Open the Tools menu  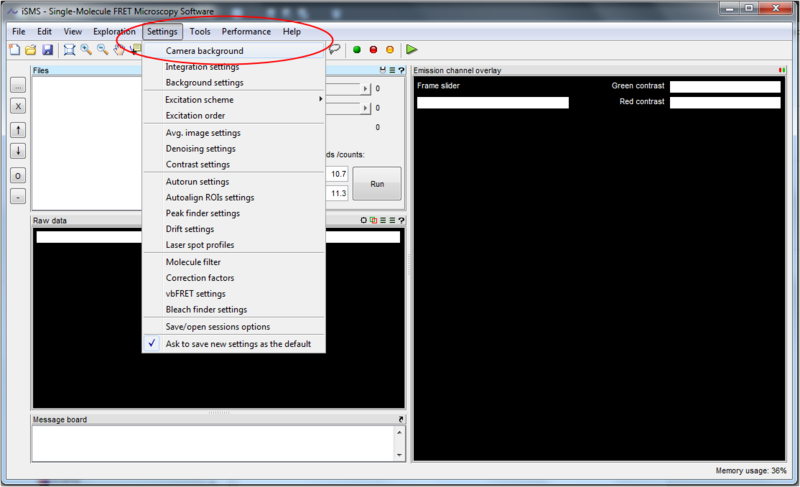200,31
